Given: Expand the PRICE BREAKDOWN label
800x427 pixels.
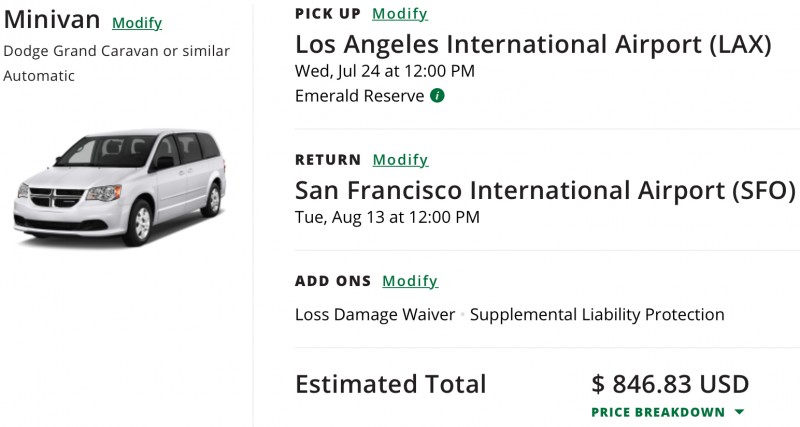Looking at the screenshot, I should click(658, 412).
